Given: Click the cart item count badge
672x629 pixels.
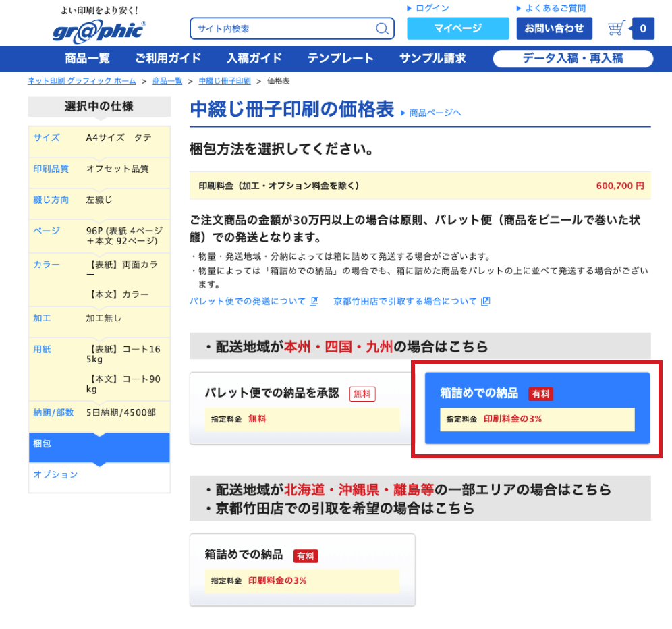Looking at the screenshot, I should (x=642, y=28).
